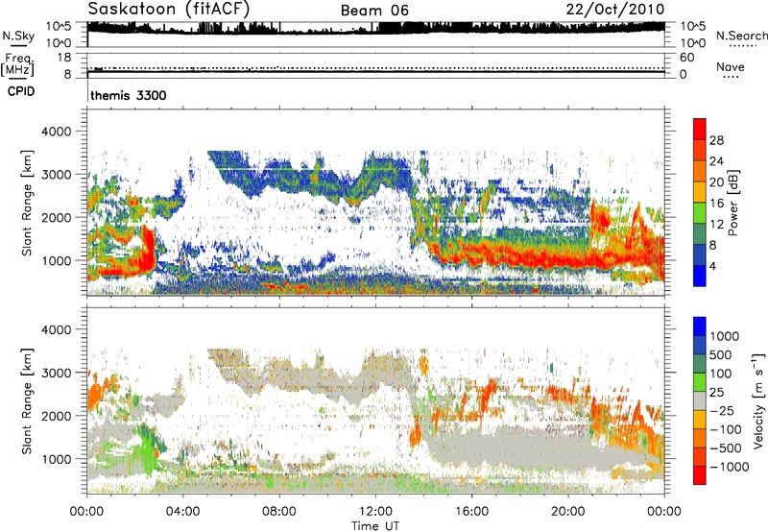Click the 'N.Search' legend label
Viewport: 768px width, 532px height.
742,36
